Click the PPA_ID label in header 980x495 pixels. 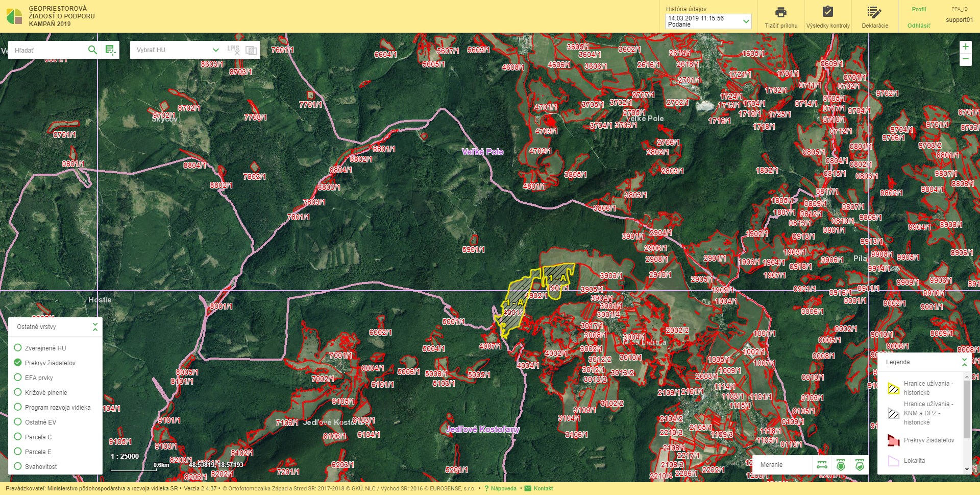(959, 9)
